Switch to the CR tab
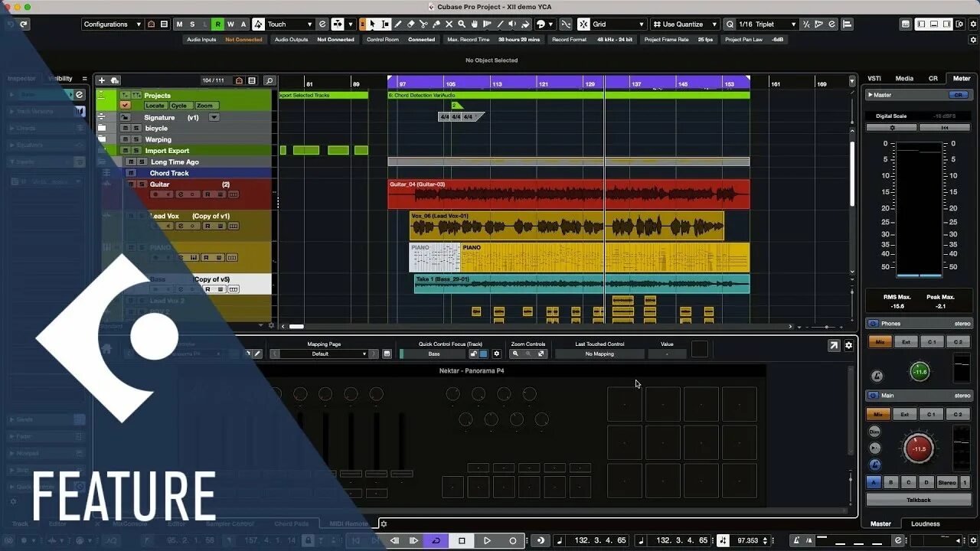 point(933,78)
